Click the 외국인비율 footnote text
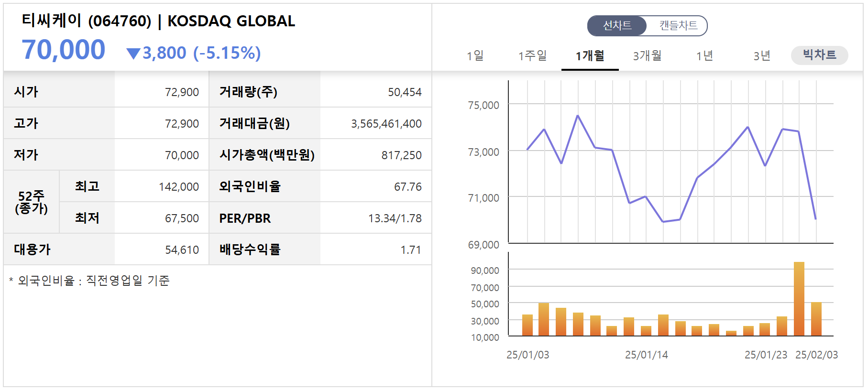This screenshot has width=868, height=390. pyautogui.click(x=89, y=281)
